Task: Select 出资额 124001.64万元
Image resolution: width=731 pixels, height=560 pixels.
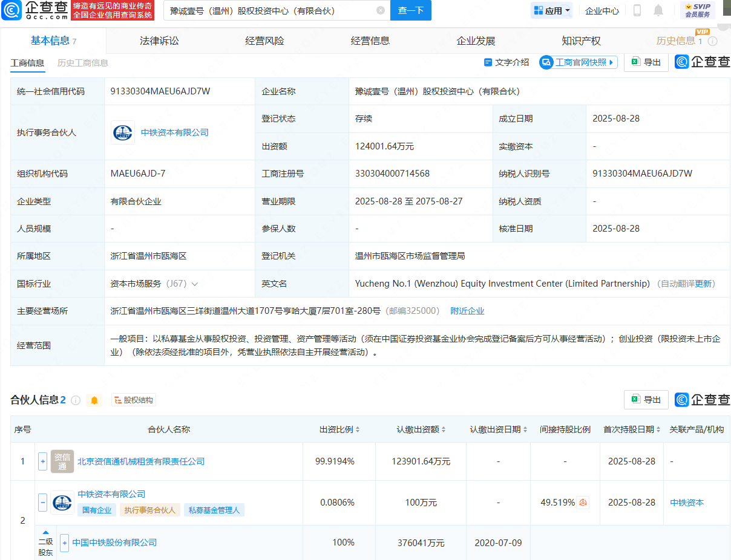Action: pos(384,146)
